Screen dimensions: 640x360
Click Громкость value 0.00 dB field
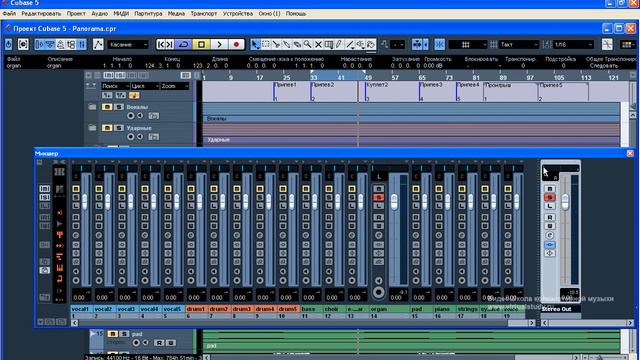click(x=433, y=66)
